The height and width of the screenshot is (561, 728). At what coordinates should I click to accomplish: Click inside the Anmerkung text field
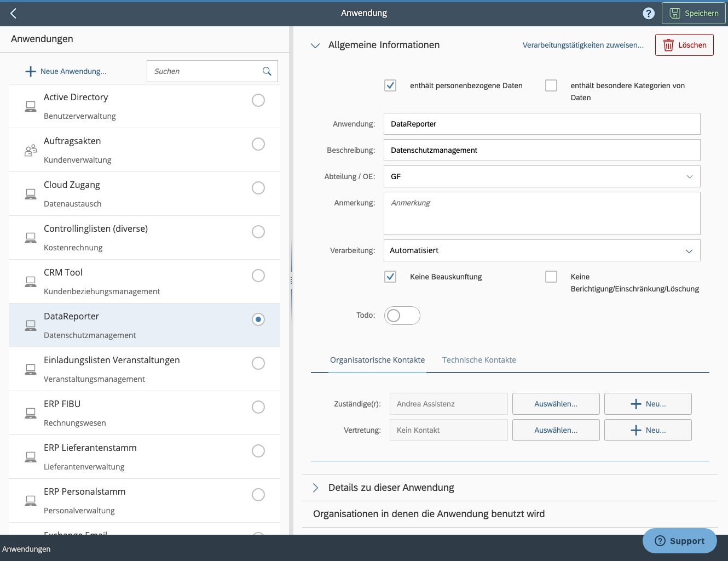click(541, 213)
